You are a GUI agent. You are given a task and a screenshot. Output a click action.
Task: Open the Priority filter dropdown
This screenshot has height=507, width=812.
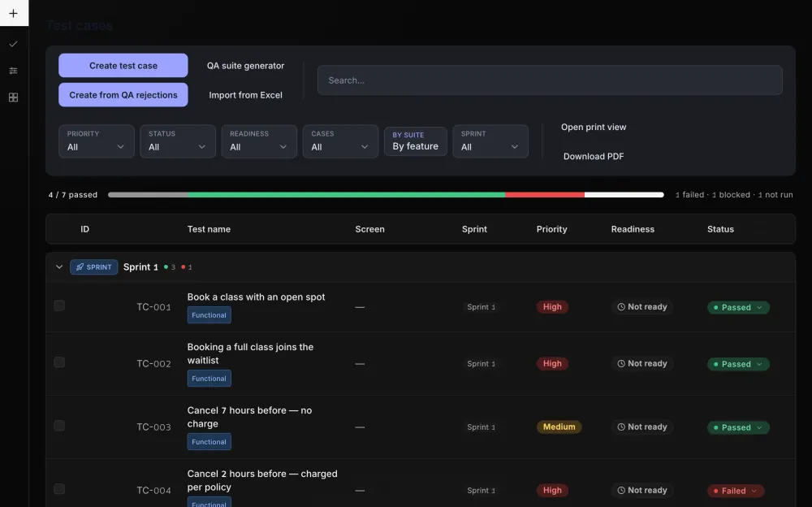point(97,141)
